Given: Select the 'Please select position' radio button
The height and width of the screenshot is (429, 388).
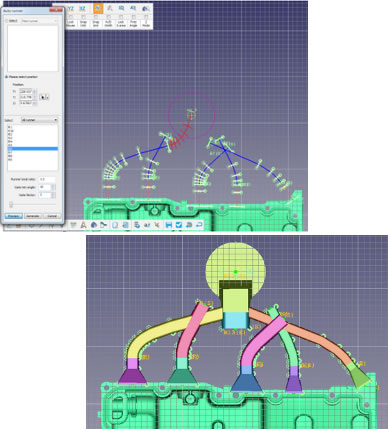Looking at the screenshot, I should click(x=6, y=77).
